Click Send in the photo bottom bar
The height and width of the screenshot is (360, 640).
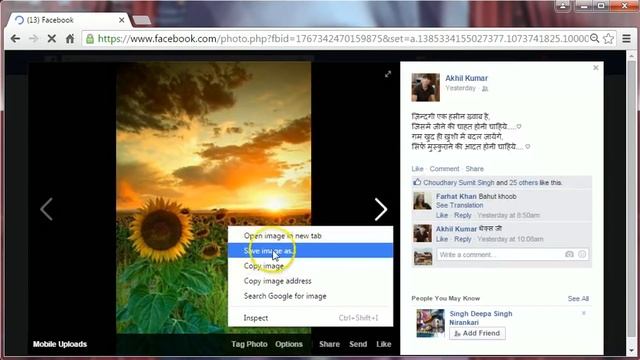[358, 344]
